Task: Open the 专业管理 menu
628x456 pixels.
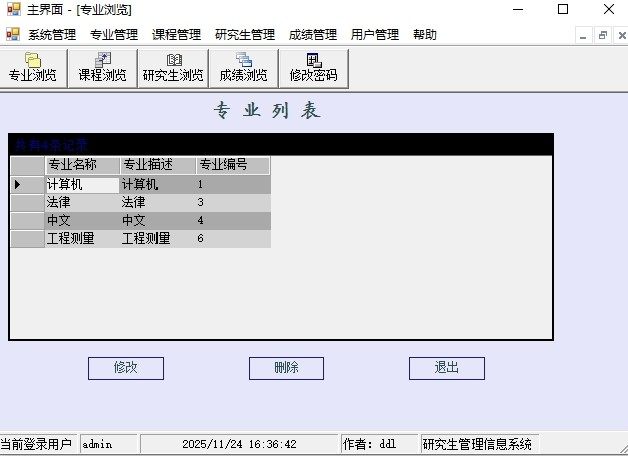Action: [x=114, y=35]
